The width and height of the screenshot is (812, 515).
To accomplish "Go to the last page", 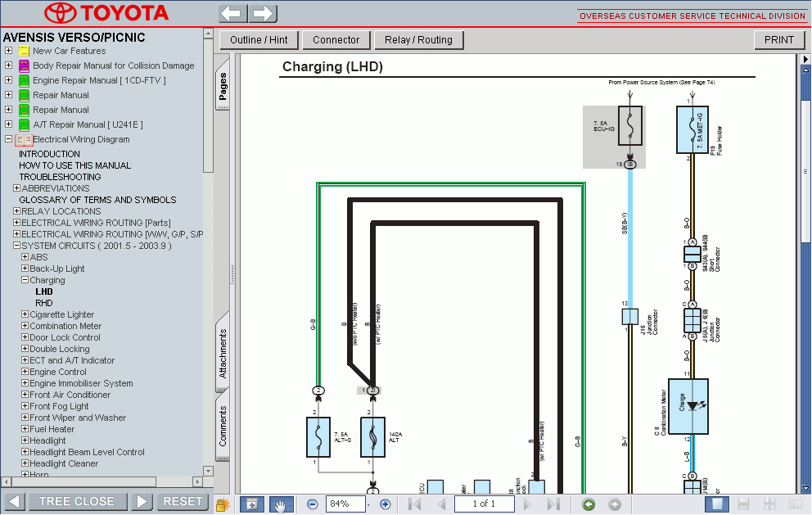I will pyautogui.click(x=553, y=504).
